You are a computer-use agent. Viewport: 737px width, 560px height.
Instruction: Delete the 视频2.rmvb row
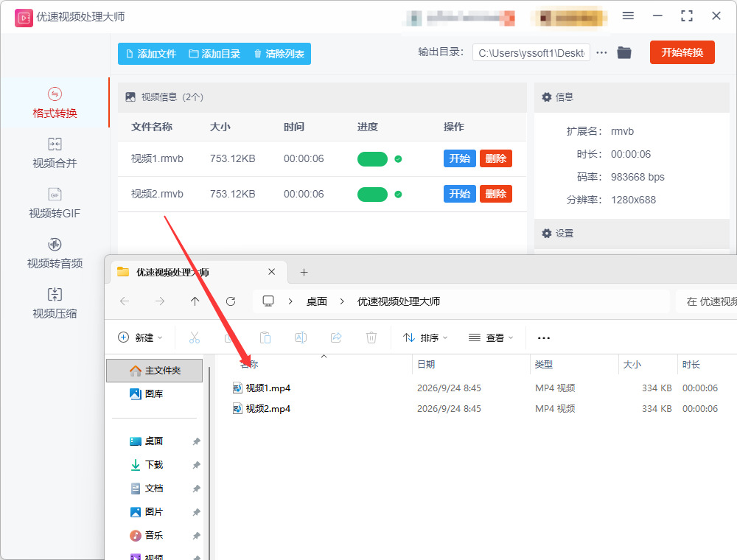tap(496, 194)
